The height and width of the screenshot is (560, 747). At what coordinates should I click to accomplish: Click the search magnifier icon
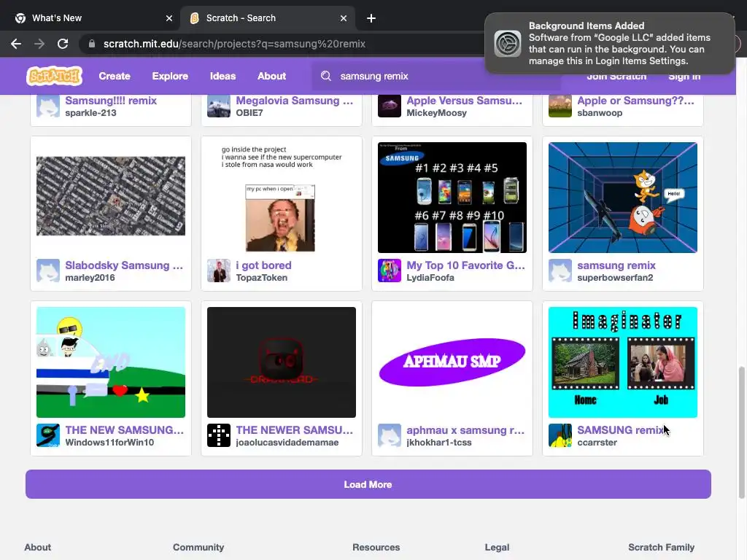pyautogui.click(x=326, y=76)
